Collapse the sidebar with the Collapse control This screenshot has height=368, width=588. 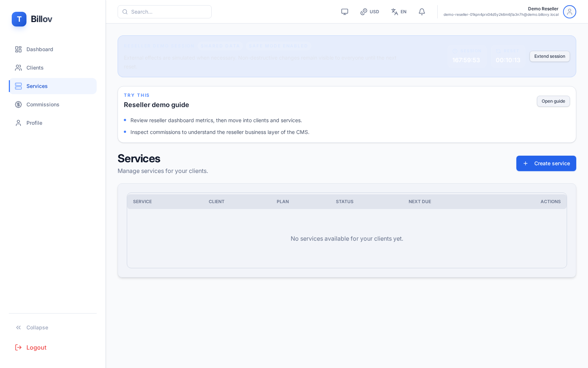coord(32,328)
